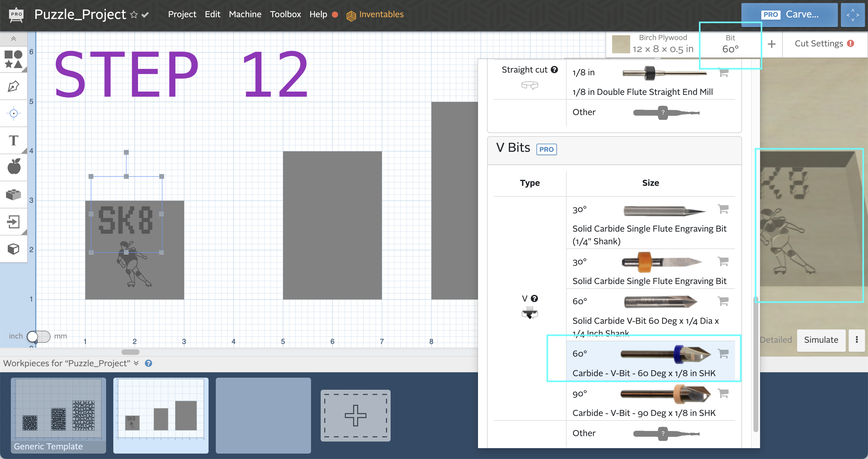The image size is (868, 459).
Task: Select the Pen drawing tool
Action: 14,86
